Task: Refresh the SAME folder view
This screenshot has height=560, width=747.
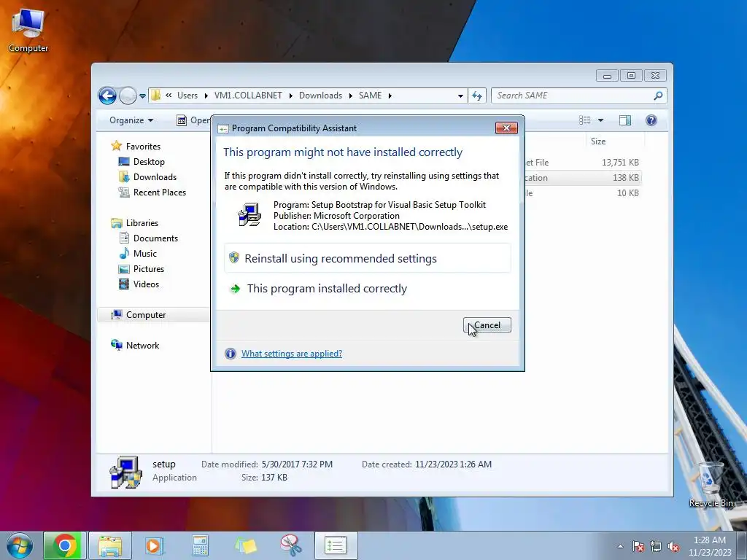Action: [x=477, y=96]
